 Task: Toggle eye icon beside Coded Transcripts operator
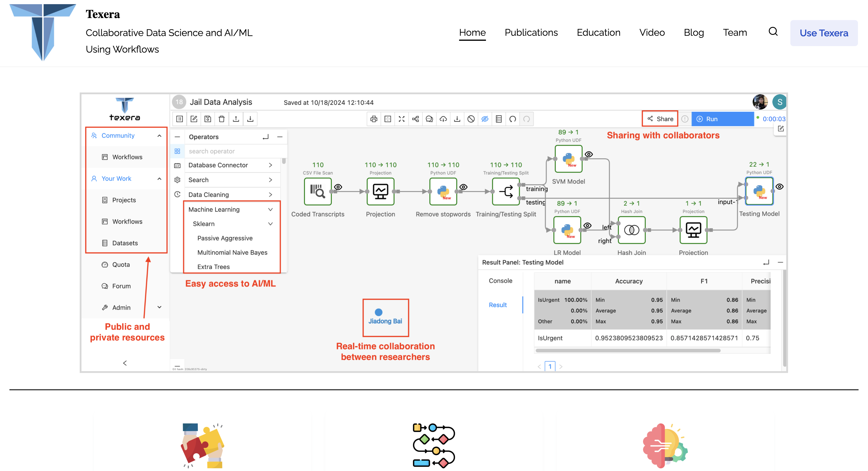(338, 187)
